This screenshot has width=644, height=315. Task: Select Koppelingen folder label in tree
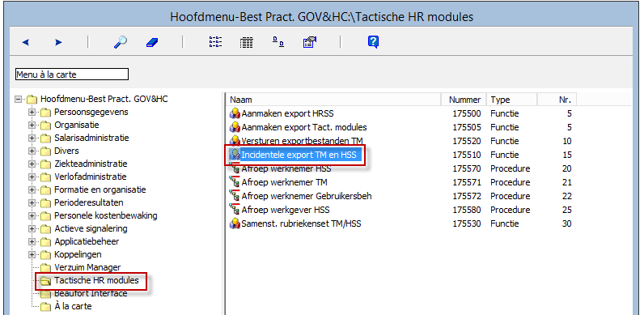coord(78,254)
